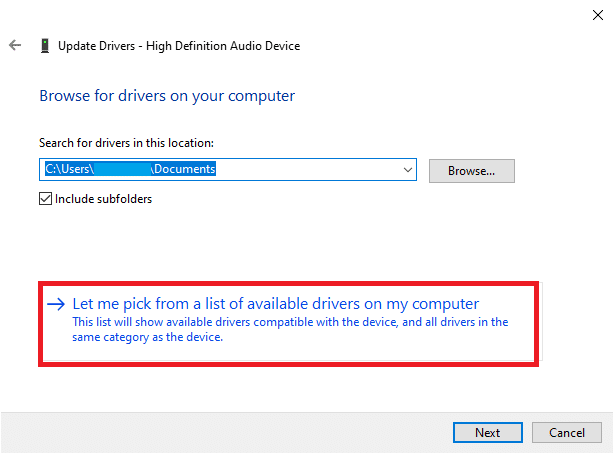This screenshot has height=454, width=614.
Task: Click the audio device icon beside Update Drivers
Action: click(x=45, y=46)
